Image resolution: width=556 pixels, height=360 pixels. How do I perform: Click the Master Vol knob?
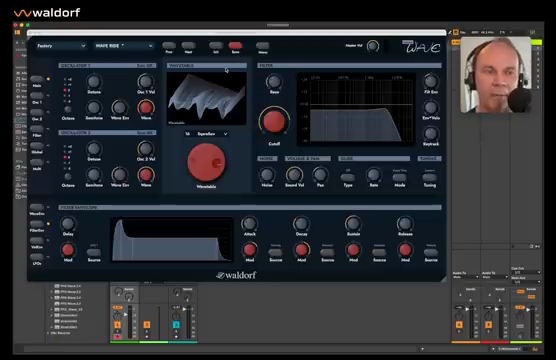click(372, 46)
